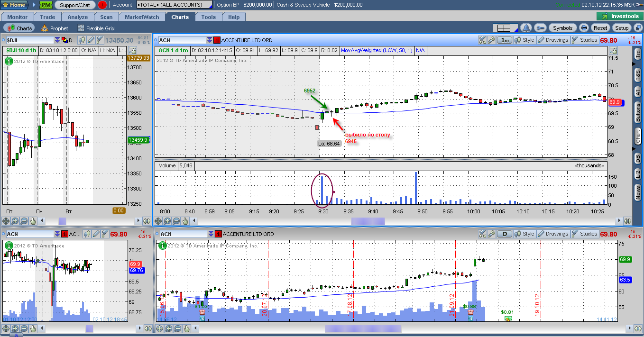Click the $DJI symbol input field
Image resolution: width=644 pixels, height=337 pixels.
[29, 40]
